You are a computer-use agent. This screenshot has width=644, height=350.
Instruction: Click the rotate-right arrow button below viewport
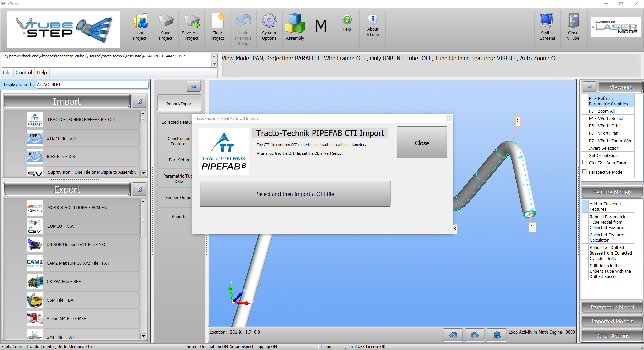(x=475, y=335)
